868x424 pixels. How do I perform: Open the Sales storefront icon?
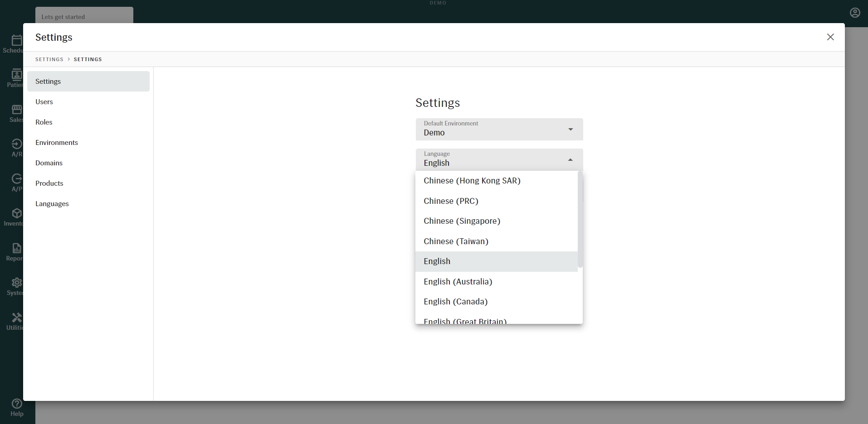(16, 110)
